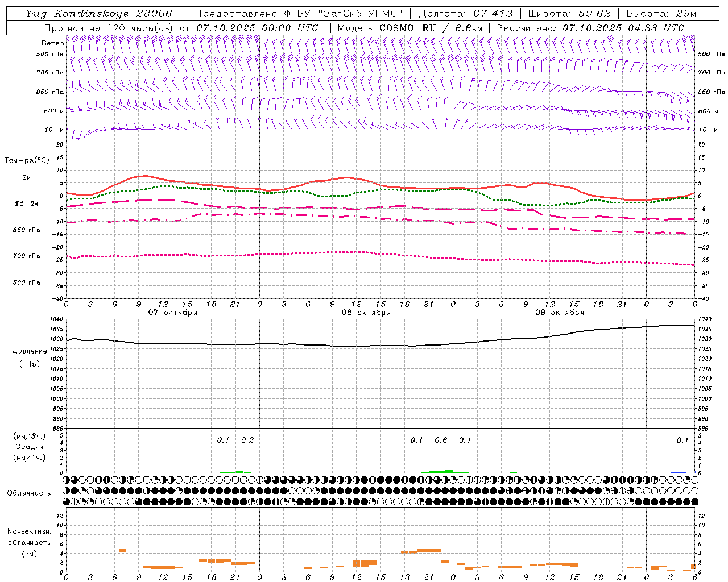
Task: Click the red 2м temperature legend entry
Action: coord(26,180)
